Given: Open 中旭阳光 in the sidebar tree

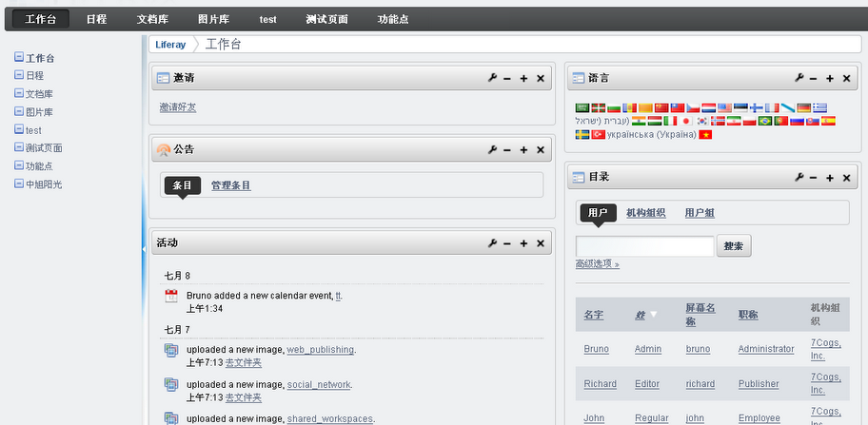Looking at the screenshot, I should click(x=44, y=184).
